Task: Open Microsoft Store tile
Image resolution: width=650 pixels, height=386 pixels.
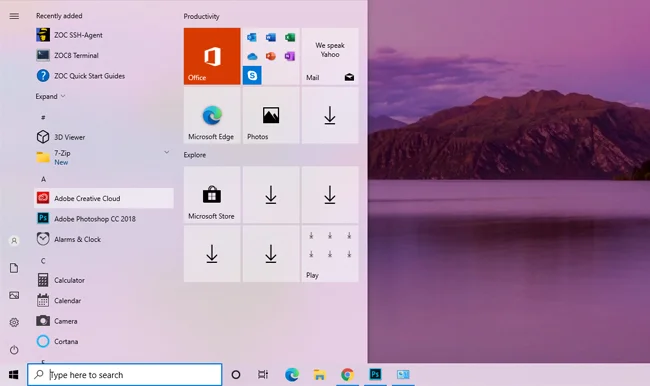Action: click(212, 195)
